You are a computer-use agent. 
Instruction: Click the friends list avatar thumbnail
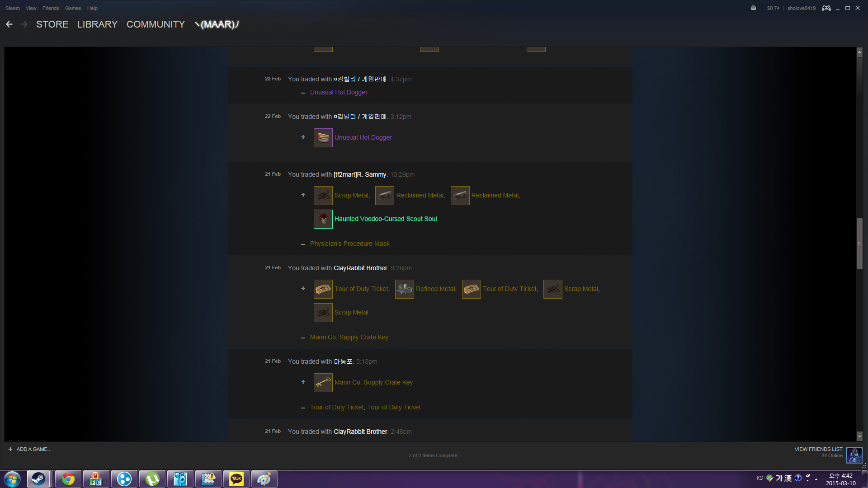coord(854,455)
